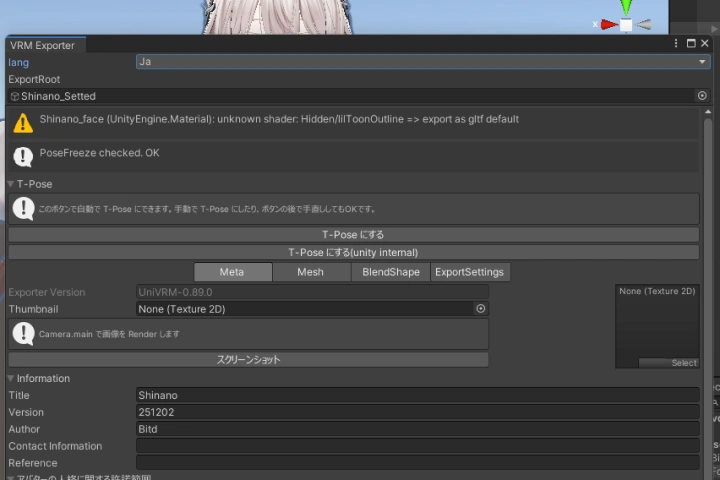Click Select in the thumbnail preview box

click(669, 363)
